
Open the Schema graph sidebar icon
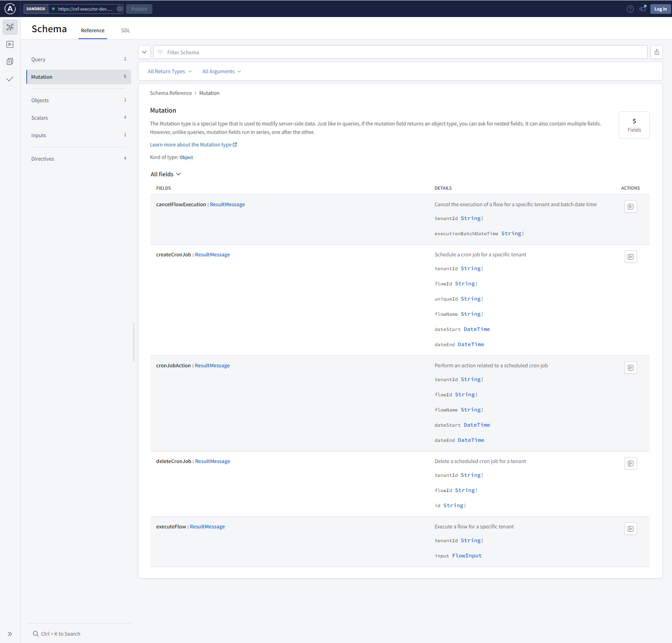[x=10, y=27]
